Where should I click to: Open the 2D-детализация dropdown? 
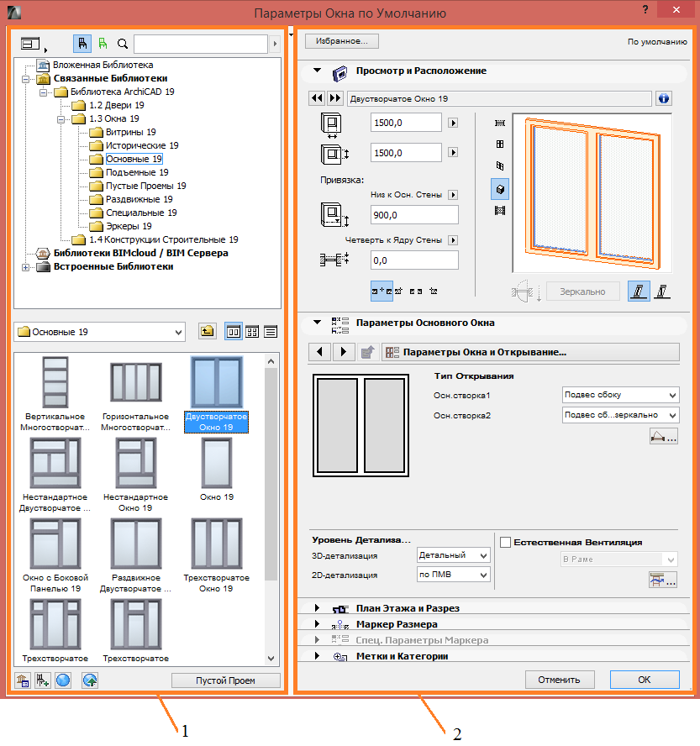pyautogui.click(x=454, y=575)
